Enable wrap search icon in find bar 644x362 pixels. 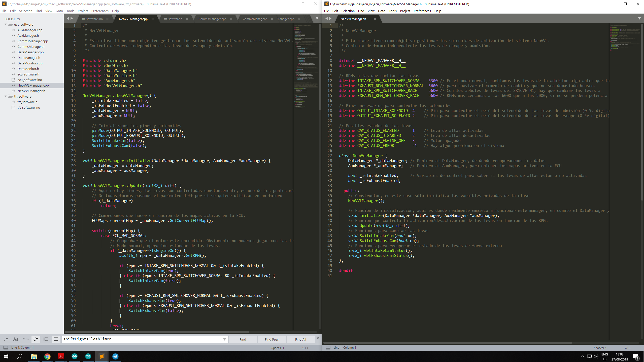pyautogui.click(x=36, y=339)
